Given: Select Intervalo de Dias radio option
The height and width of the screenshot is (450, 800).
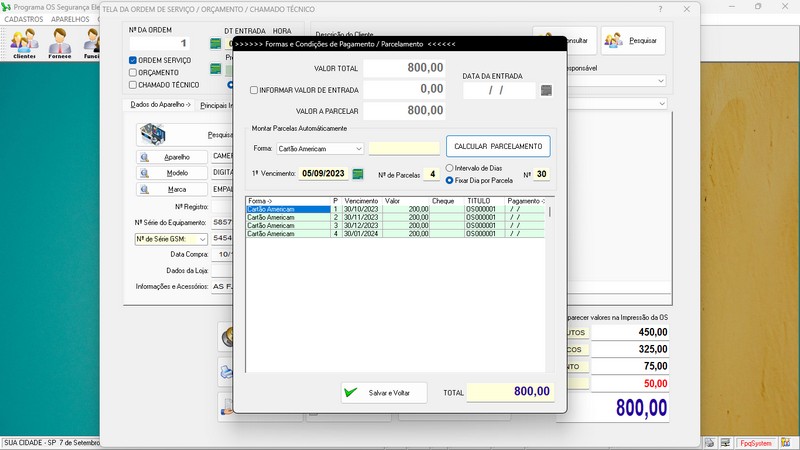Looking at the screenshot, I should click(449, 168).
